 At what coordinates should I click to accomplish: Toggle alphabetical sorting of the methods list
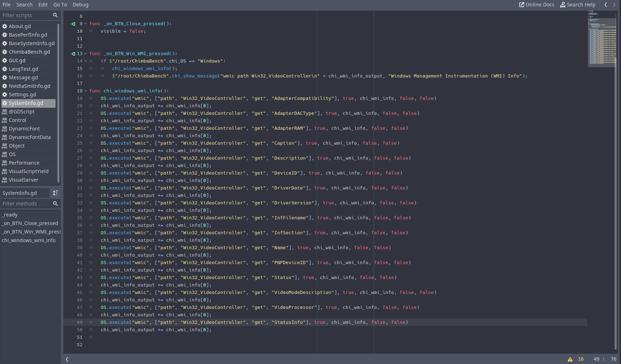point(55,193)
